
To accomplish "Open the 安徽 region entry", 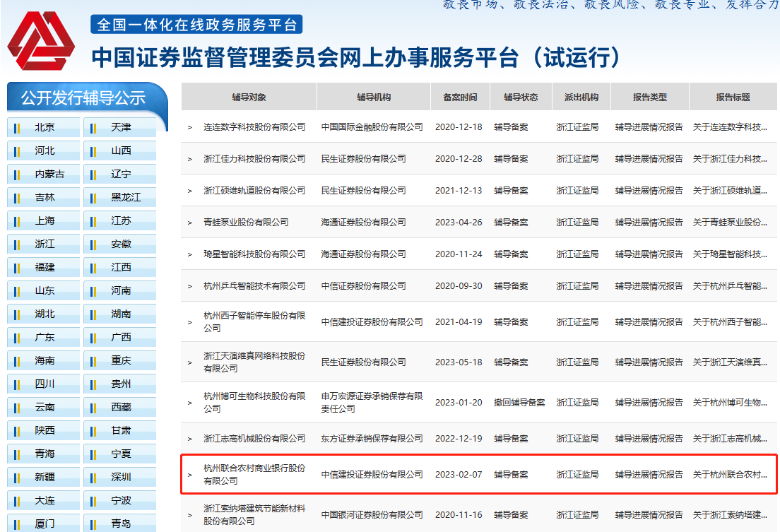I will point(121,244).
